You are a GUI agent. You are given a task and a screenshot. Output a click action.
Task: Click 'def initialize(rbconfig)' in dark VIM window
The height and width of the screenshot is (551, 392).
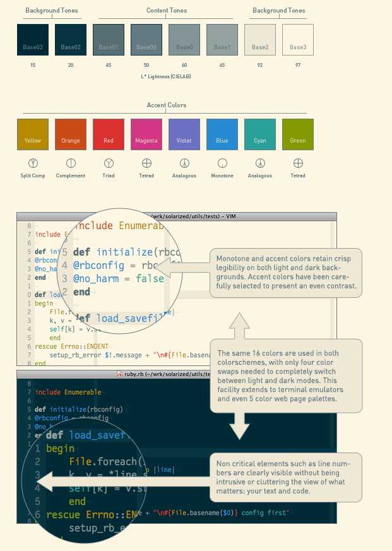[x=79, y=410]
